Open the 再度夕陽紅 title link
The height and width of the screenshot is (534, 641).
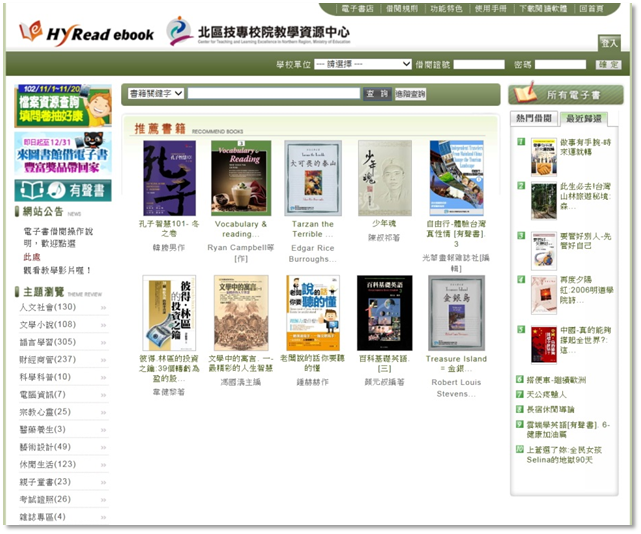tap(586, 290)
